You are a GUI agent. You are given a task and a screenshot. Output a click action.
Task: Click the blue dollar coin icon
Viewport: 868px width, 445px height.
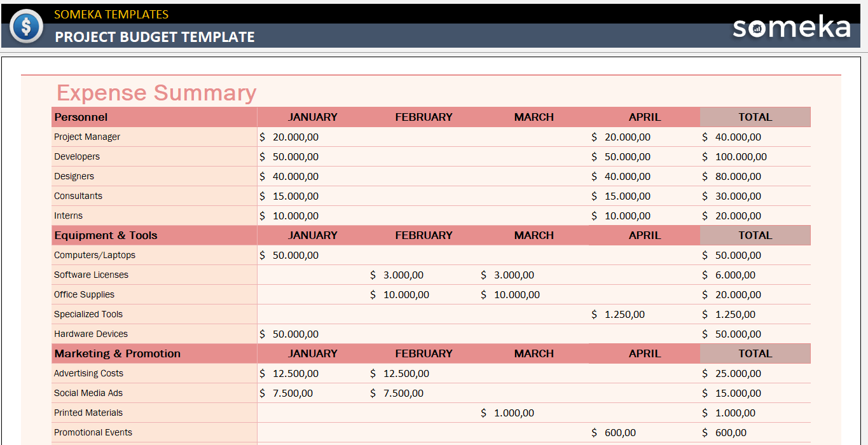point(26,26)
